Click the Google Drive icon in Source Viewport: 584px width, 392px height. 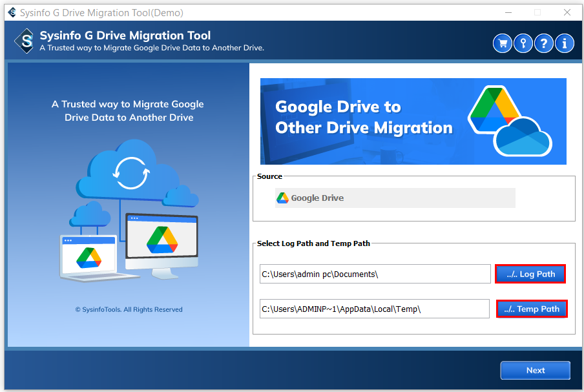pyautogui.click(x=282, y=198)
